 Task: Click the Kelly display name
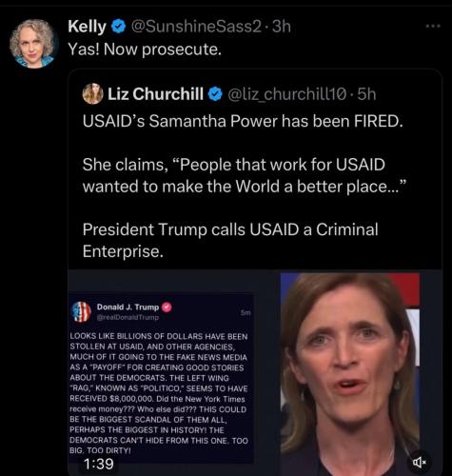[x=87, y=27]
